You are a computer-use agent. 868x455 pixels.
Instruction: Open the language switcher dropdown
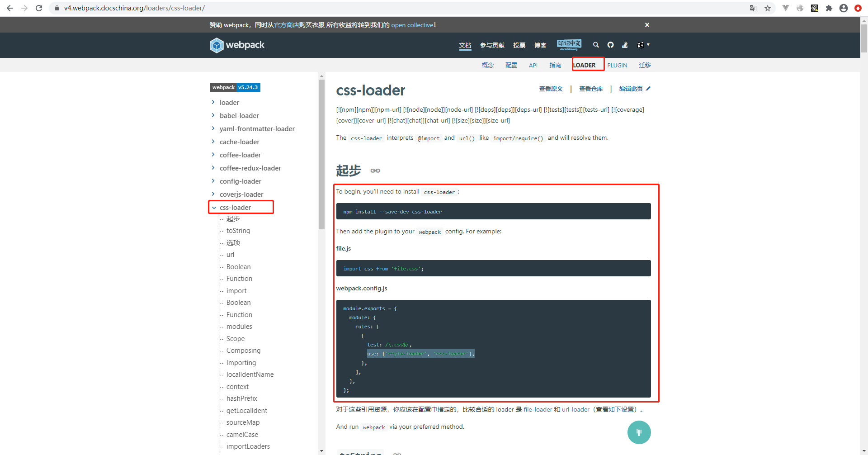click(643, 45)
